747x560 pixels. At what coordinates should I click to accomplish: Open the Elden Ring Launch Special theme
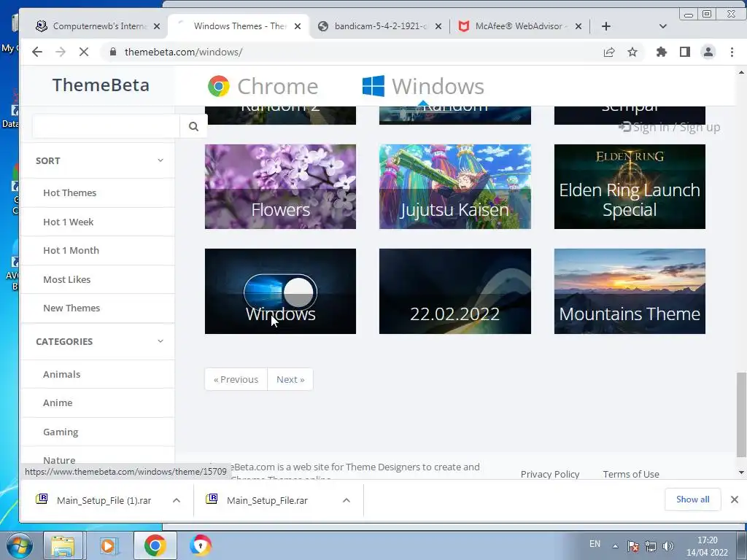pyautogui.click(x=630, y=187)
